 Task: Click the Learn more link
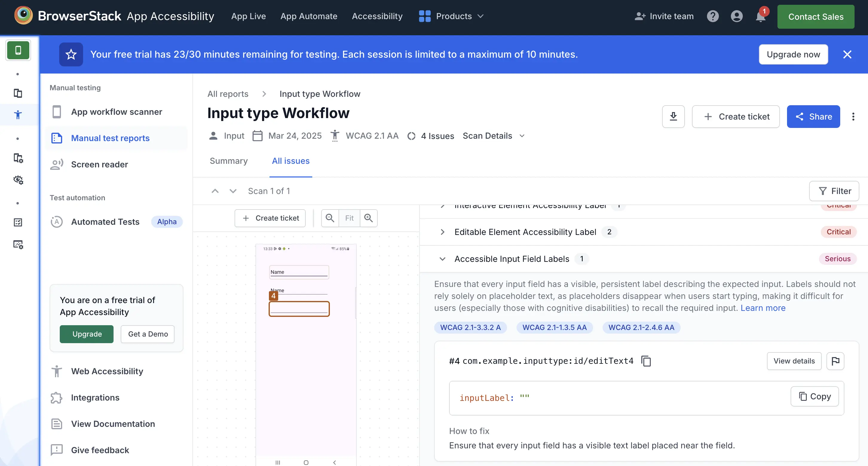click(x=763, y=308)
